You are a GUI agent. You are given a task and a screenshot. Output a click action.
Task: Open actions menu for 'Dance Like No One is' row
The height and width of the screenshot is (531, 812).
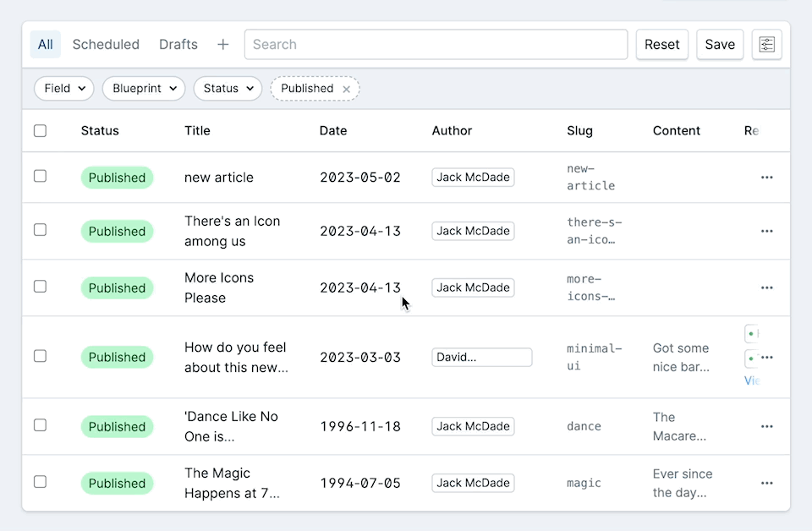767,426
